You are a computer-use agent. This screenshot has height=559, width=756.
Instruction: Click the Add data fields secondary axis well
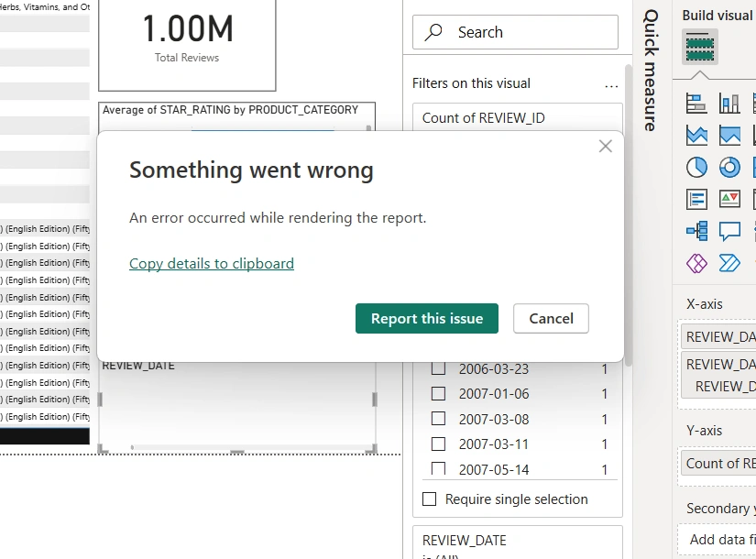pyautogui.click(x=718, y=539)
